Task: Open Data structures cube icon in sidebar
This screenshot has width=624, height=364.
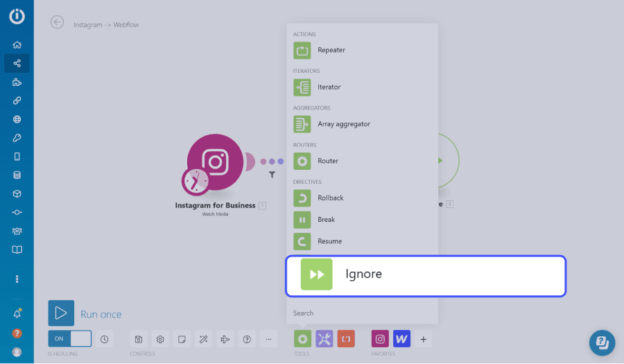Action: [x=17, y=193]
